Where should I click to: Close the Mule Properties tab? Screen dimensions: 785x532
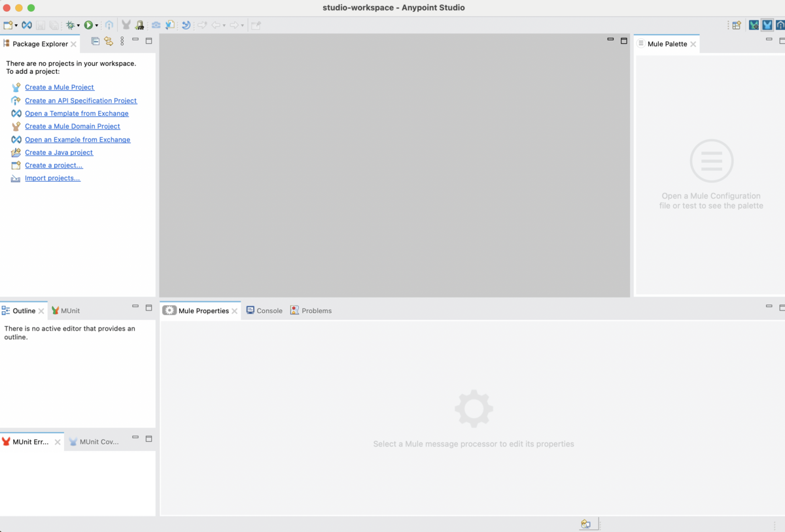click(235, 311)
